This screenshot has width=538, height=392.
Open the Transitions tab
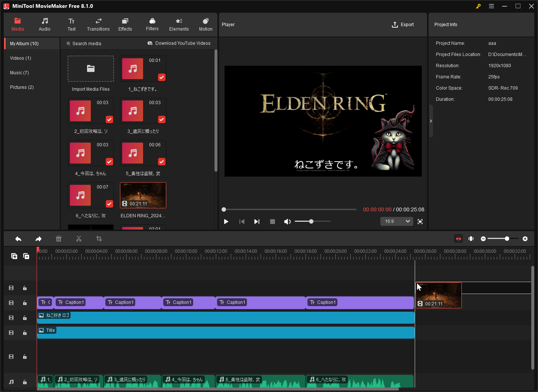[98, 25]
